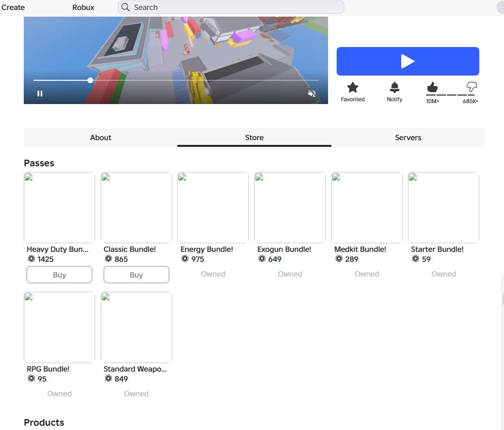Screen dimensions: 504x430
Task: Buy the Classic Bundle pass
Action: point(136,275)
